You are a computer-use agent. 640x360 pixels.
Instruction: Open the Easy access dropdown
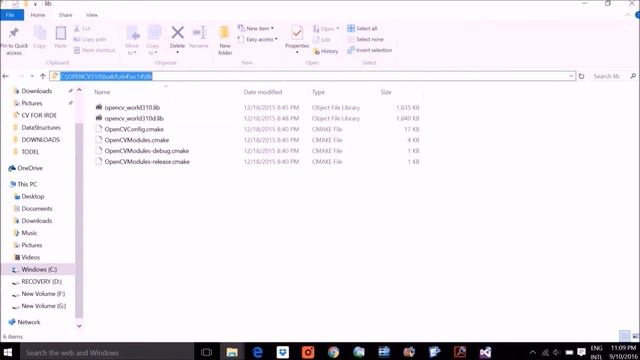257,39
